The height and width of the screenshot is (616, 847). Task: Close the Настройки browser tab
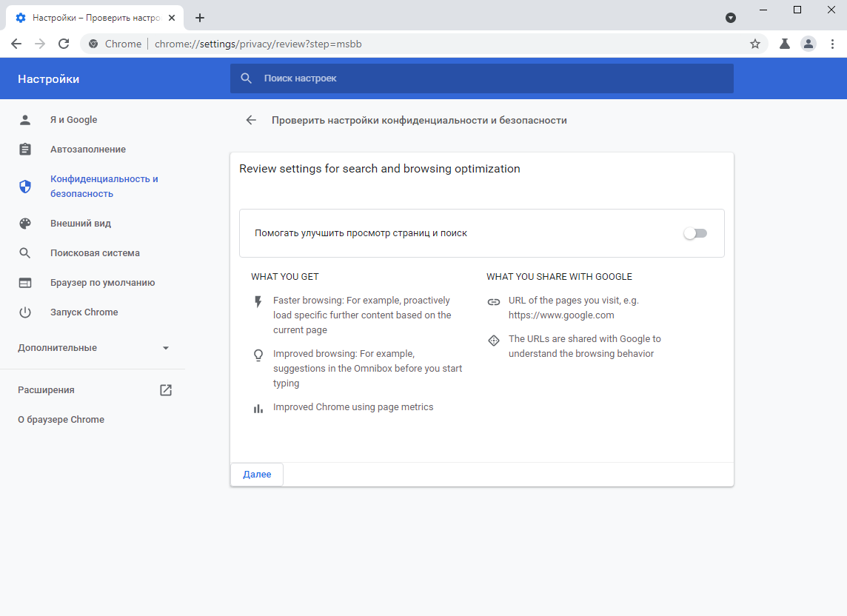[172, 18]
